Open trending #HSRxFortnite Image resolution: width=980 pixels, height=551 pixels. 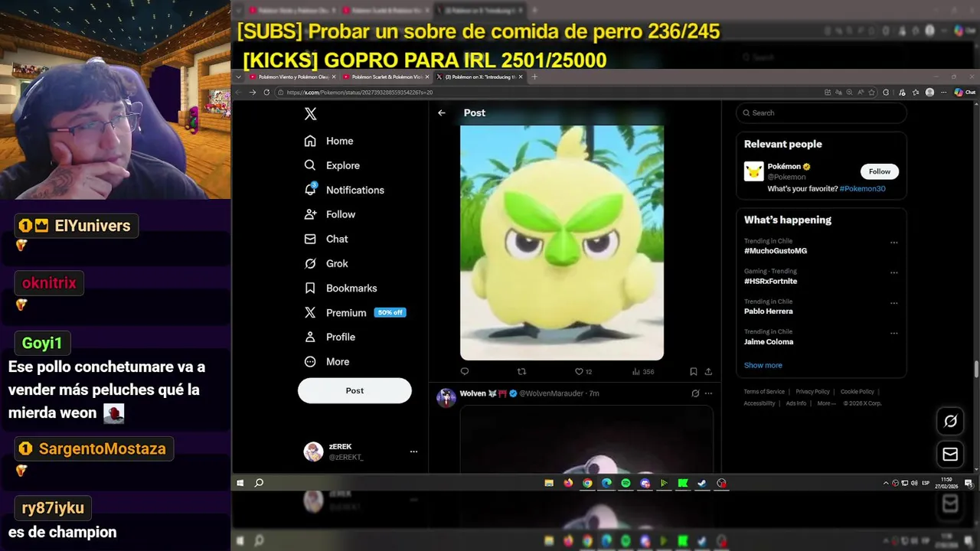(x=770, y=281)
